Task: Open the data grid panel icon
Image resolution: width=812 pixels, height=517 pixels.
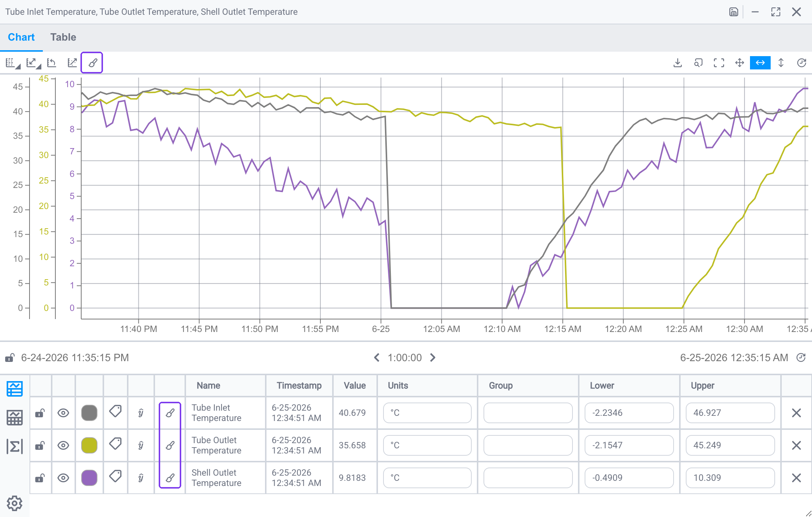Action: pyautogui.click(x=15, y=418)
